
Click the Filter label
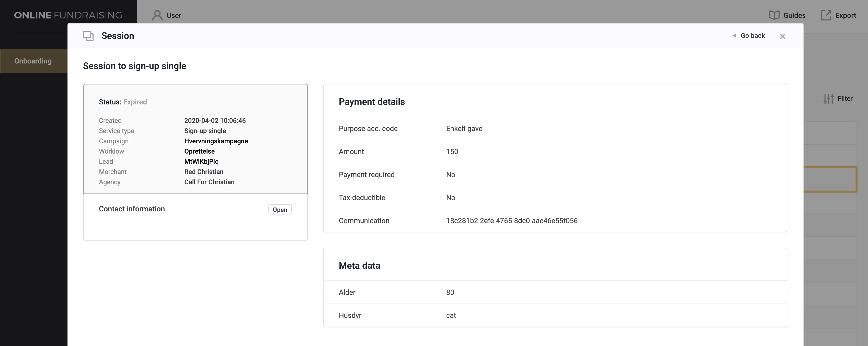[x=845, y=99]
